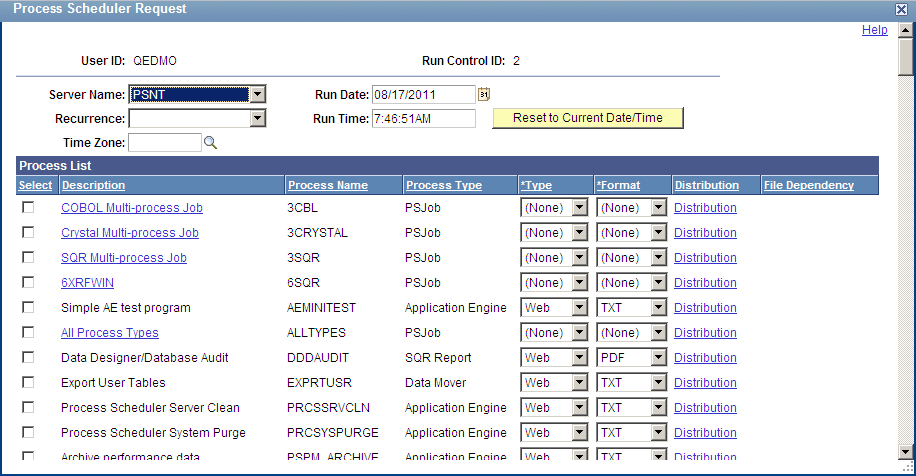This screenshot has width=916, height=476.
Task: Click the Distribution column header
Action: [x=707, y=185]
